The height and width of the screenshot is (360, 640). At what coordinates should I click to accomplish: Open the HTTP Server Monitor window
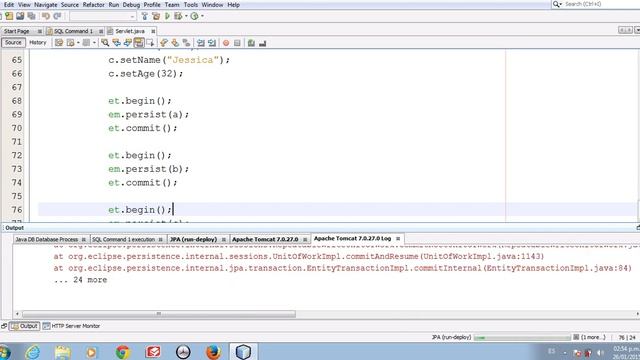tap(72, 326)
